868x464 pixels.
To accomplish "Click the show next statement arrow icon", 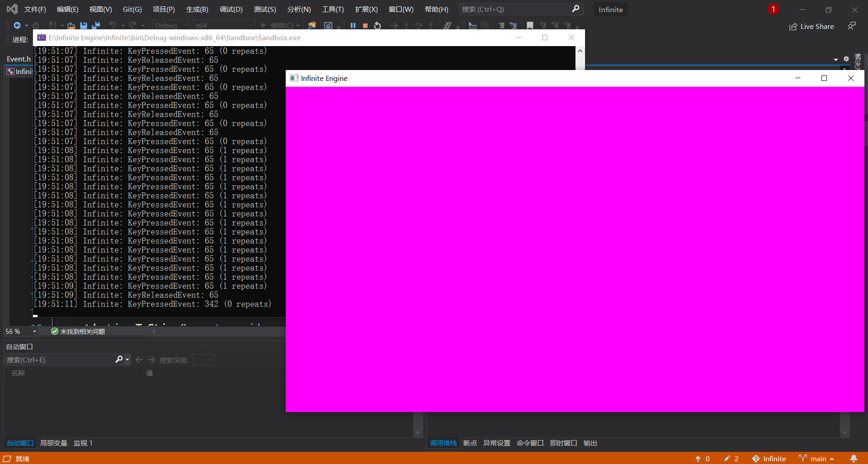I will point(394,26).
